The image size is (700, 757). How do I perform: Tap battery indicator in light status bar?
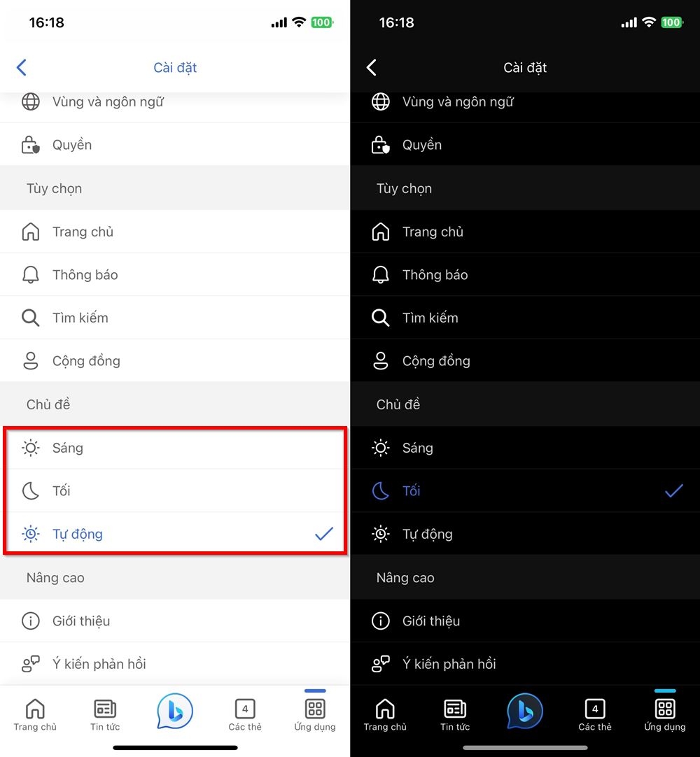pyautogui.click(x=322, y=22)
